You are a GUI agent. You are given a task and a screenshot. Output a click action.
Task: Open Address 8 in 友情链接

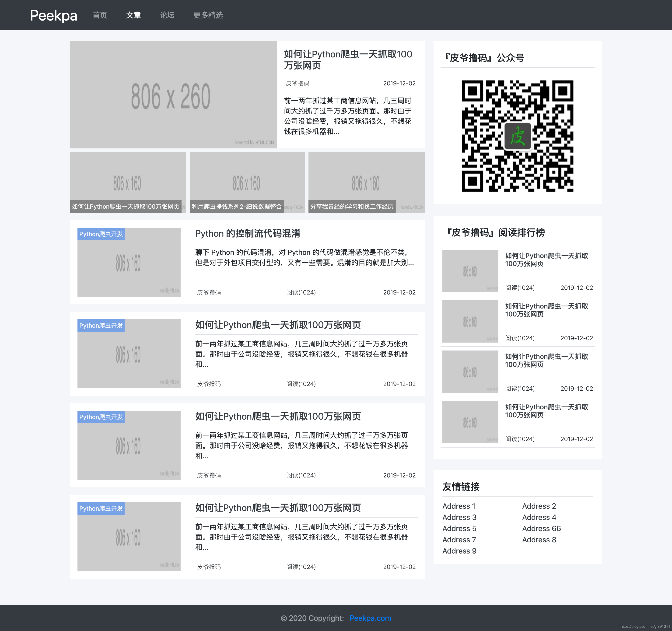539,540
